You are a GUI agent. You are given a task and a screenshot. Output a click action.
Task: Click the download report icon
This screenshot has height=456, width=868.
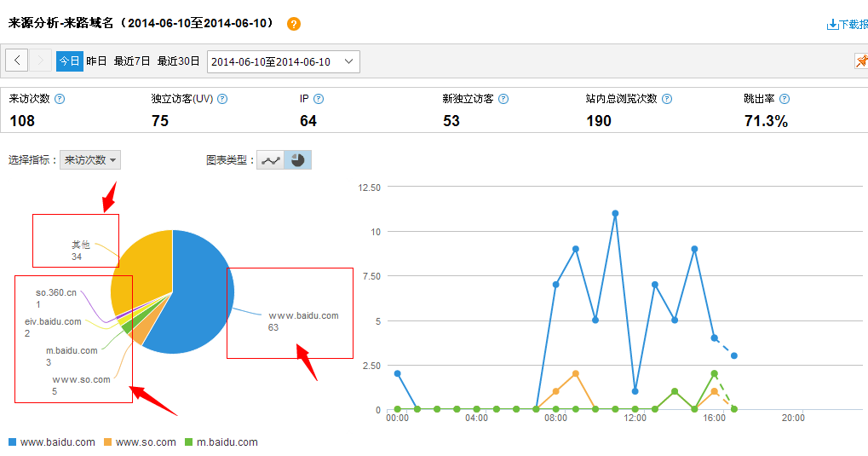(832, 25)
